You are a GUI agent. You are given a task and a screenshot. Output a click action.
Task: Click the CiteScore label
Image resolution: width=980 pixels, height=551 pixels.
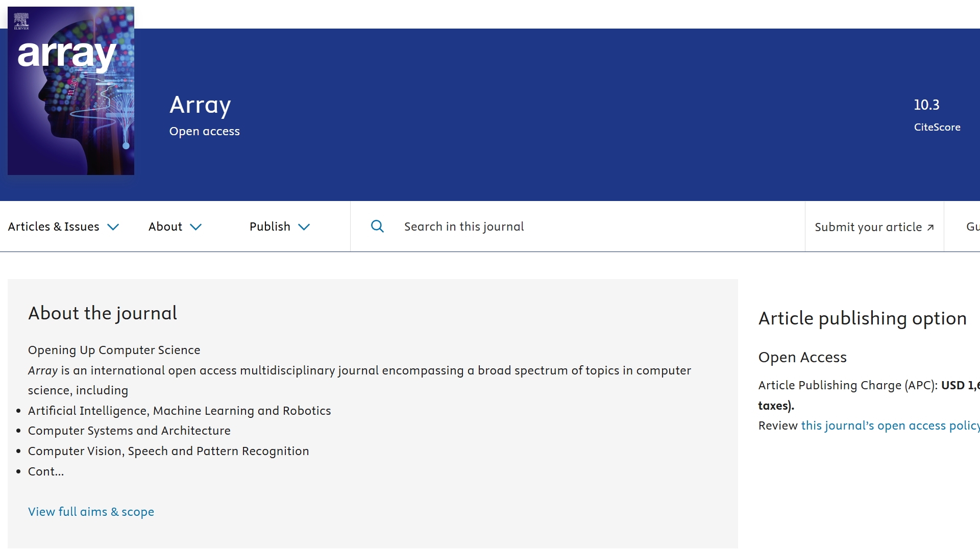937,128
